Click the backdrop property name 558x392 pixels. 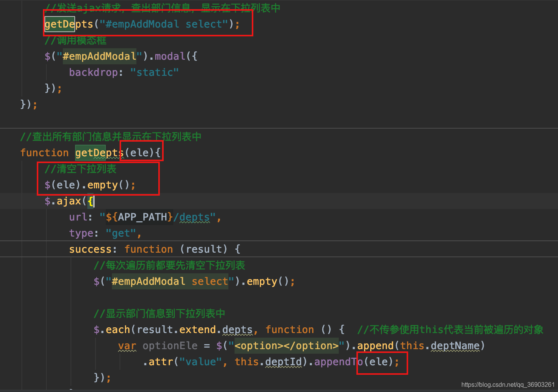click(93, 72)
